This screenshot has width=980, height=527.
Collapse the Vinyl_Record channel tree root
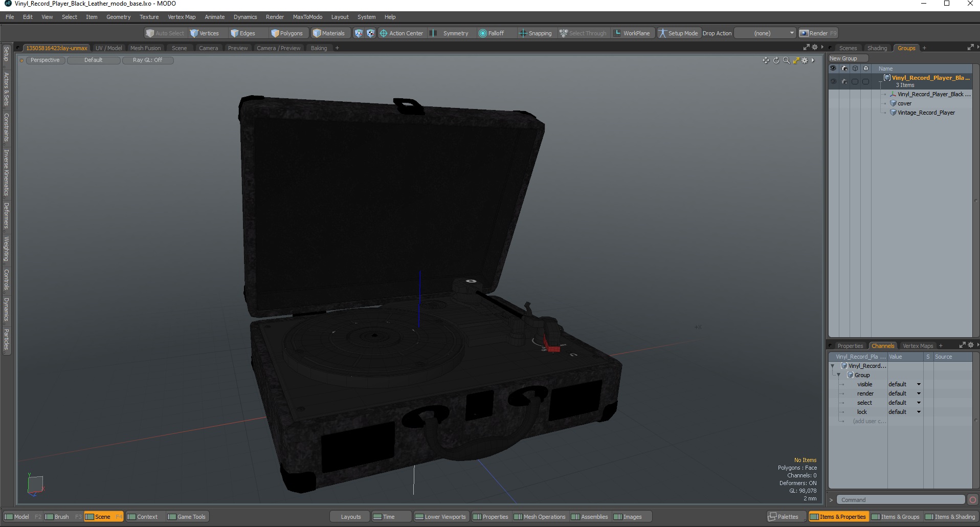[833, 366]
